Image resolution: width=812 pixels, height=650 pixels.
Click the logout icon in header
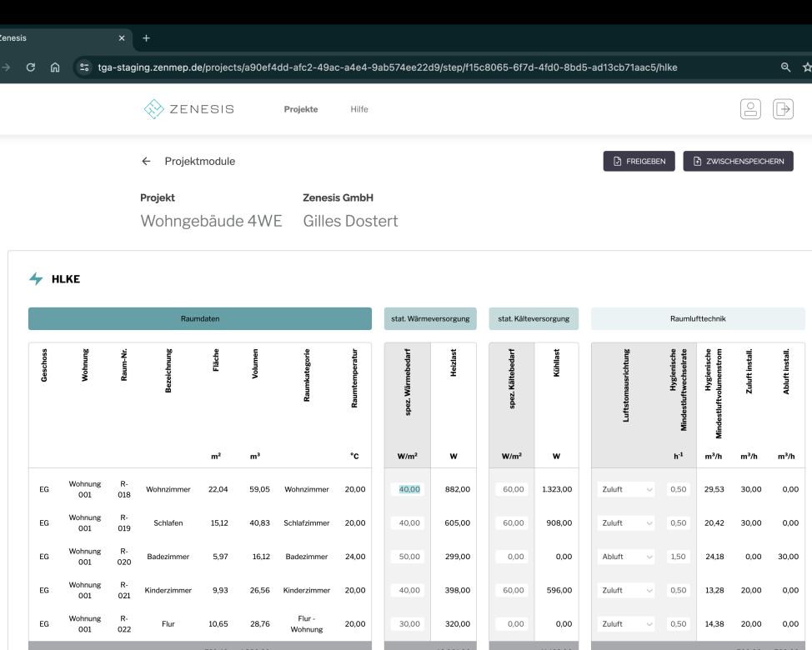coord(784,110)
